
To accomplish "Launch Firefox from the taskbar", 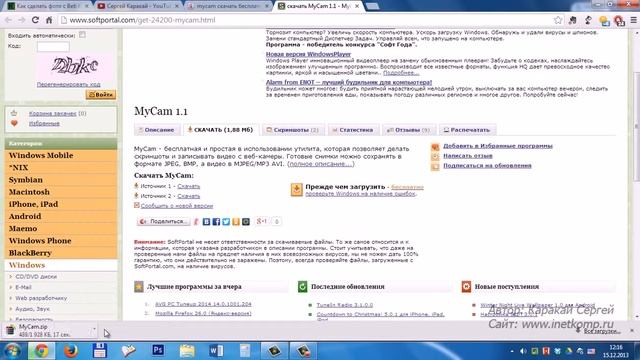I will coord(70,351).
